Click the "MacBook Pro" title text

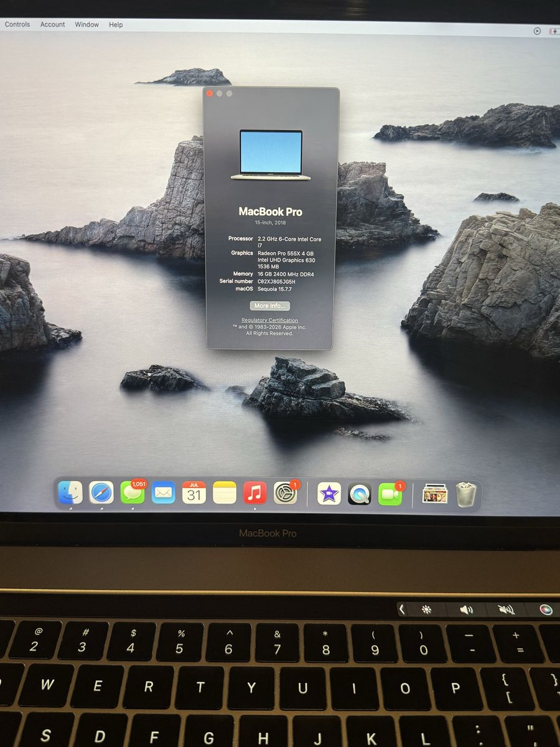[271, 211]
